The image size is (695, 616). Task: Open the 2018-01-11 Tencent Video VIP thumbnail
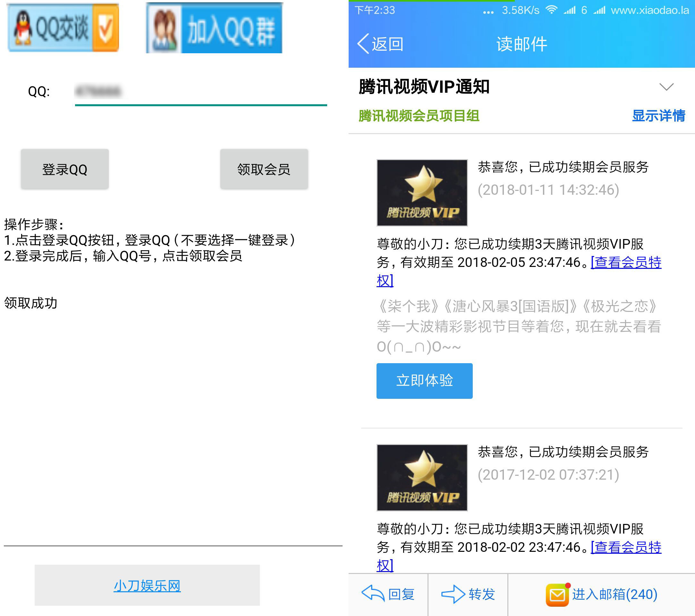pos(422,193)
